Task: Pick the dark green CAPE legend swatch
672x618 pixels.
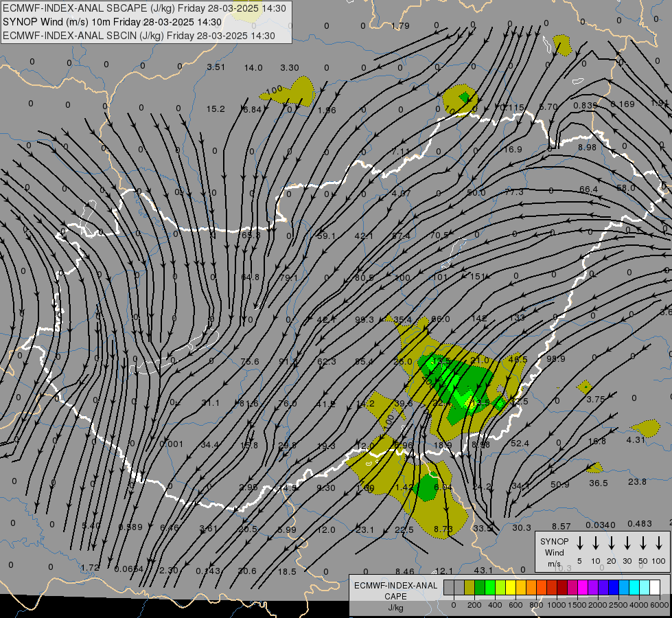Action: pyautogui.click(x=480, y=587)
